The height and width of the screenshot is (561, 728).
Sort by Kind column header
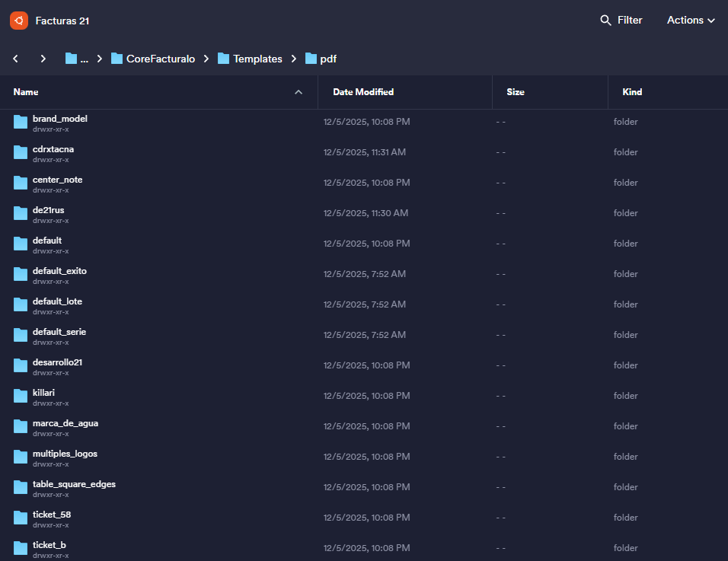pyautogui.click(x=632, y=92)
